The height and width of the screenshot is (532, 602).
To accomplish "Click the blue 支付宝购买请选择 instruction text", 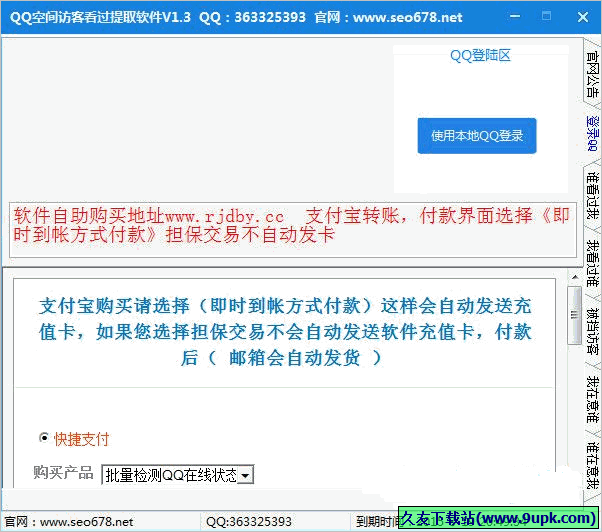I will pos(285,332).
